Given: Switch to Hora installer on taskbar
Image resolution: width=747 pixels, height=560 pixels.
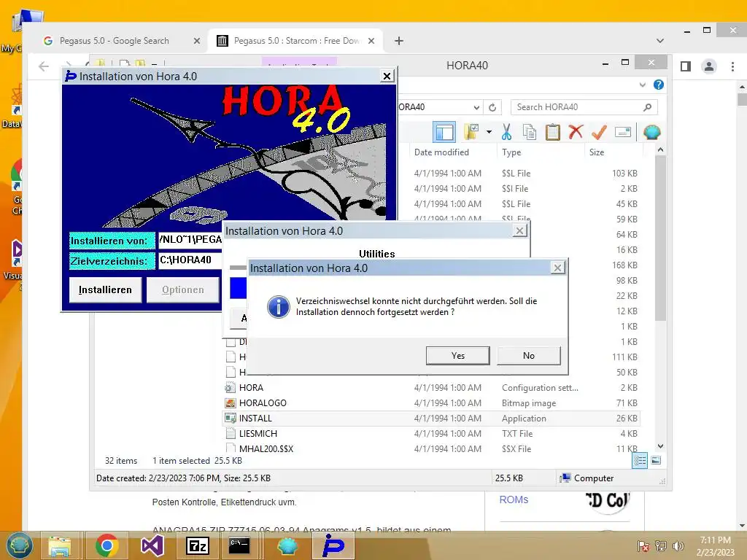Looking at the screenshot, I should pos(333,545).
